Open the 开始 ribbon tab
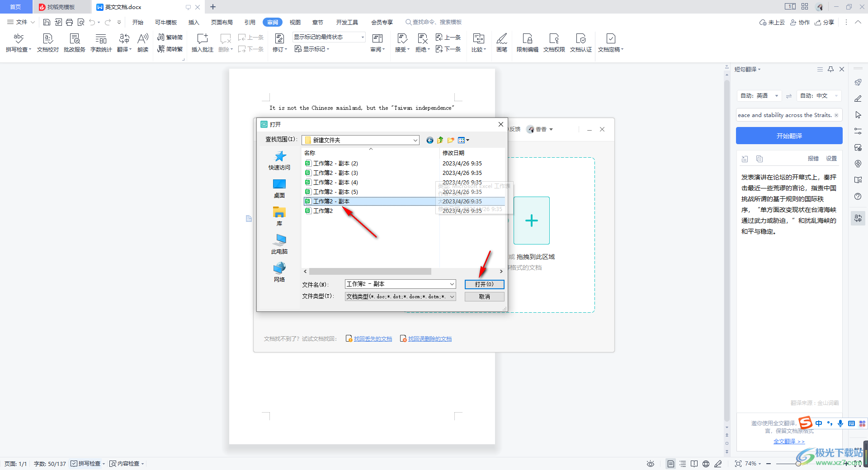Viewport: 868px width, 470px height. (x=138, y=22)
